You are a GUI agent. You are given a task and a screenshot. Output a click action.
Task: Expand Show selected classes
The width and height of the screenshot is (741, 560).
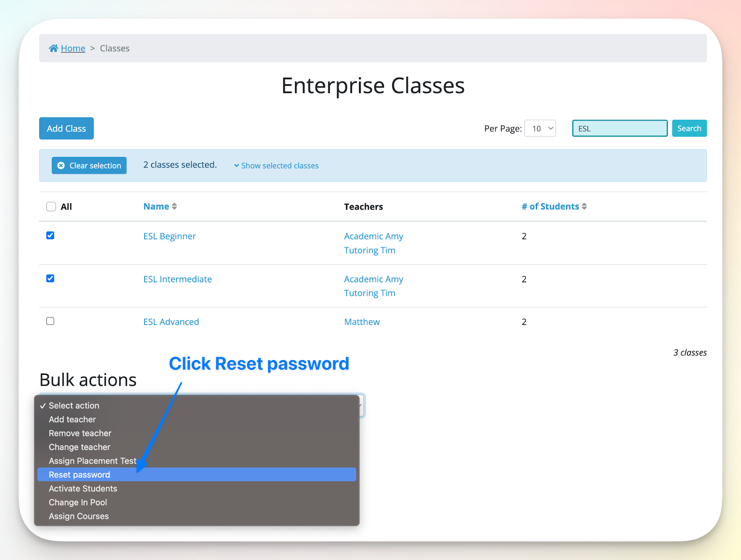pyautogui.click(x=276, y=166)
